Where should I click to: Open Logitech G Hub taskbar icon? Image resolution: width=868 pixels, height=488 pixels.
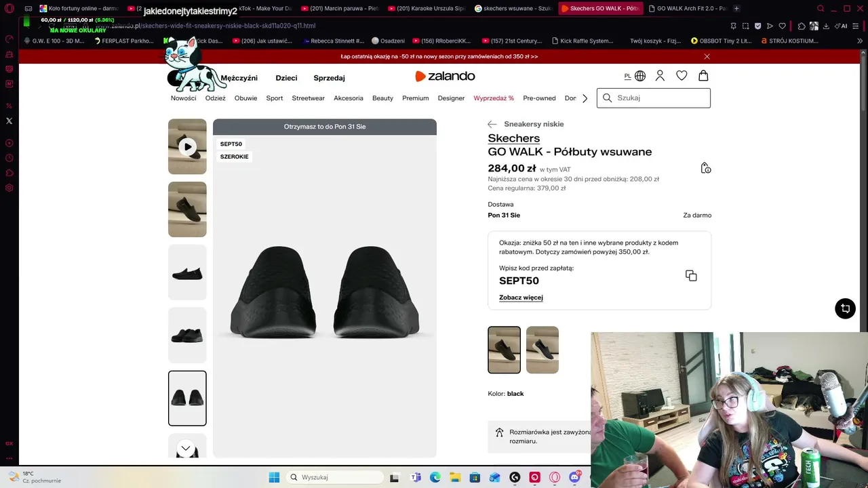tap(515, 477)
